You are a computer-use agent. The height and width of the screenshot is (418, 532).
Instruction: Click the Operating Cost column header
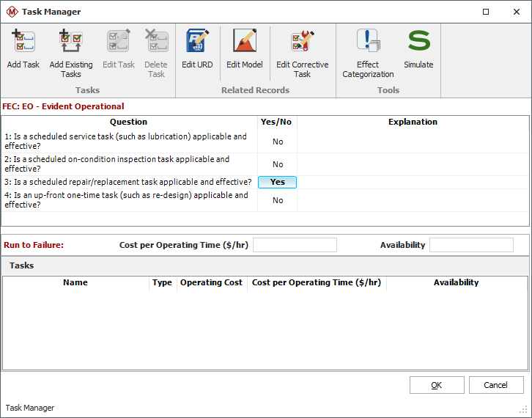[211, 282]
